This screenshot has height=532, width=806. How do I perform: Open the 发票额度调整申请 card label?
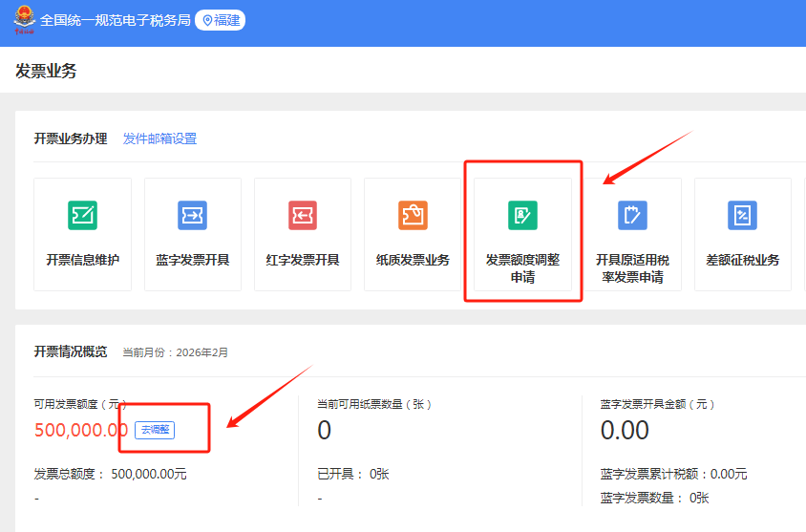coord(522,268)
